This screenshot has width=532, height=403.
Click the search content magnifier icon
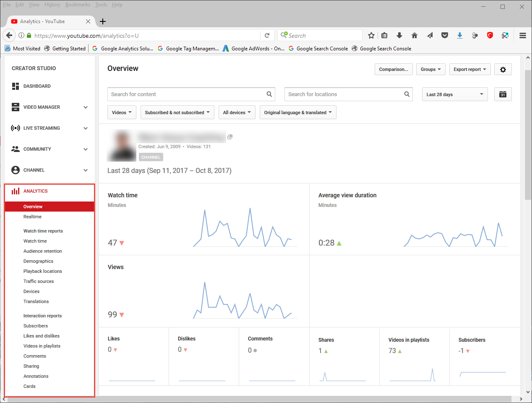pyautogui.click(x=269, y=94)
